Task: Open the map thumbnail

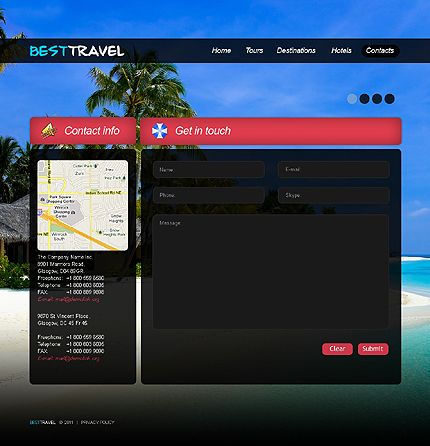Action: tap(83, 205)
